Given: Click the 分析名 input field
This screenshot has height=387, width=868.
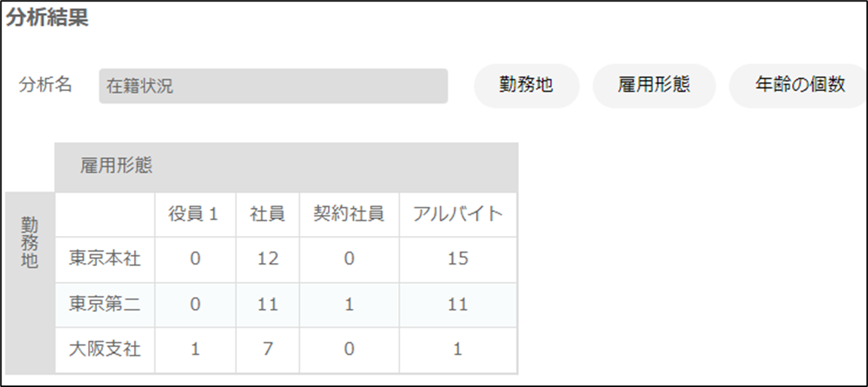Looking at the screenshot, I should click(274, 86).
